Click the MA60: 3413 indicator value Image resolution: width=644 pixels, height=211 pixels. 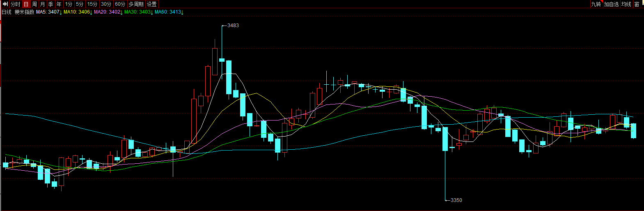pyautogui.click(x=168, y=12)
